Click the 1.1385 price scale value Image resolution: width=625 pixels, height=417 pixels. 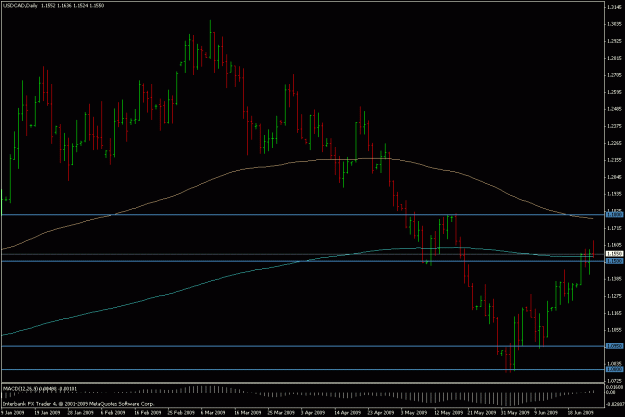click(x=614, y=279)
